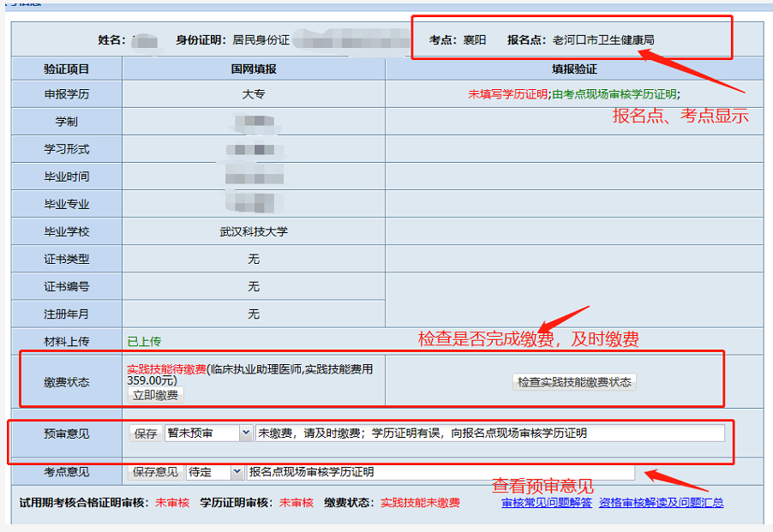The image size is (773, 532).
Task: Click the 填报验证 column header
Action: point(573,69)
